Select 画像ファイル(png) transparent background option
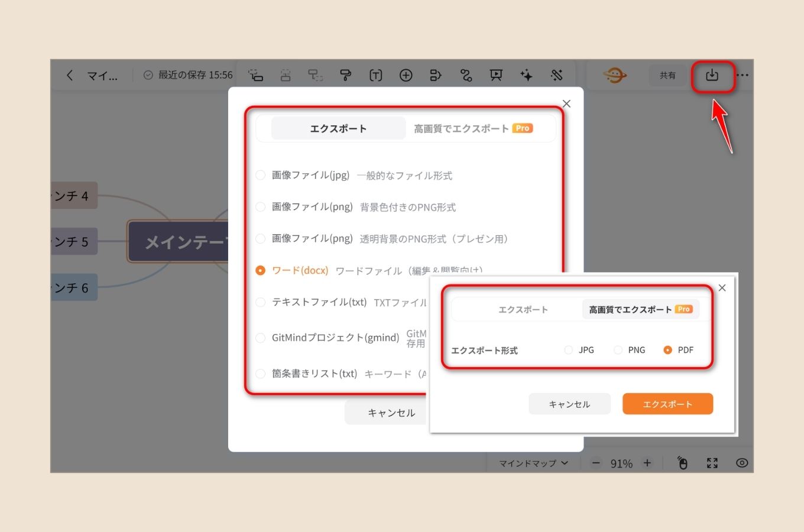 click(x=260, y=239)
